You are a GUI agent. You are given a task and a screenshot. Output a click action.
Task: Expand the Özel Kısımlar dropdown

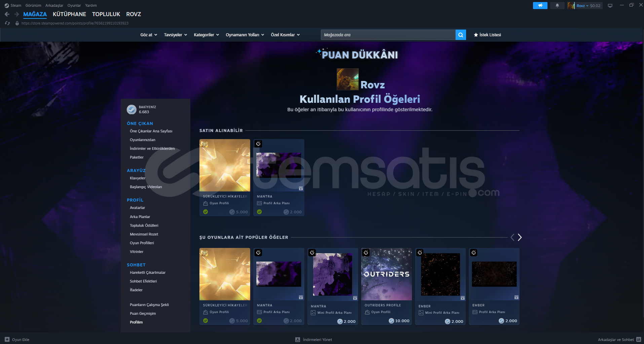pos(285,35)
